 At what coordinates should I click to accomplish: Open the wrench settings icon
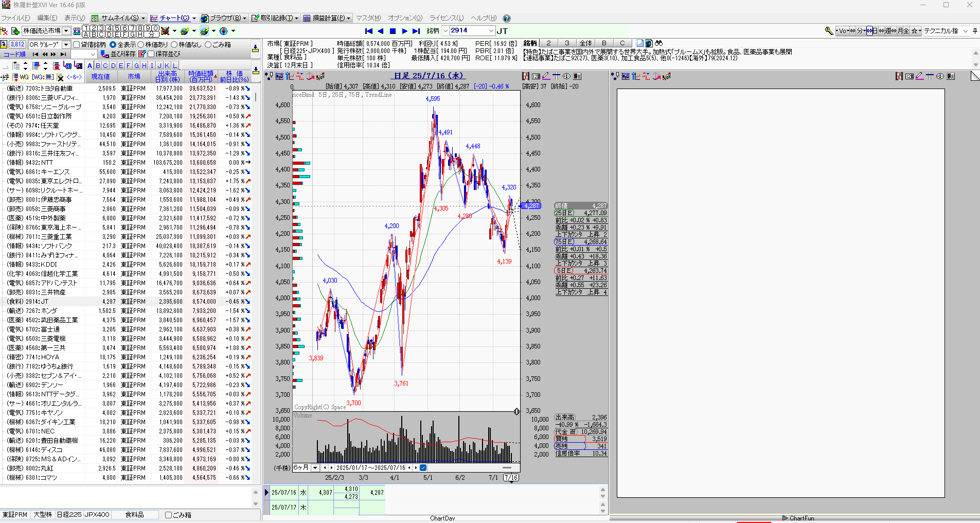point(829,31)
